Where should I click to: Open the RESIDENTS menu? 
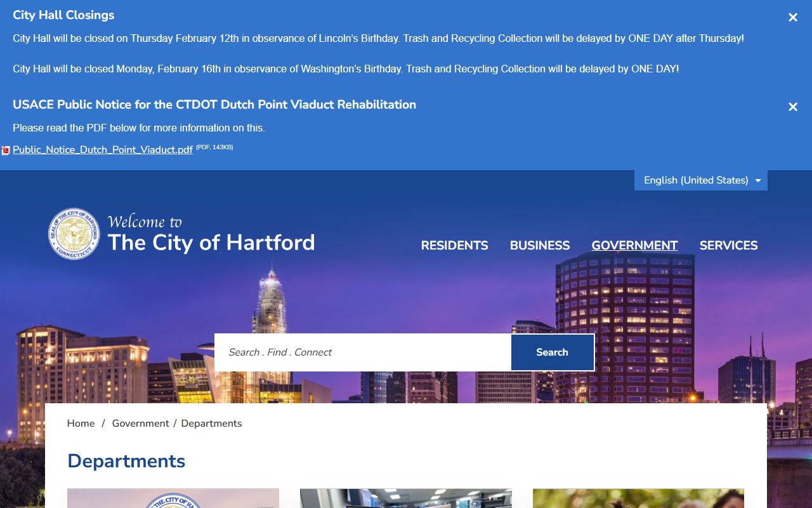455,246
